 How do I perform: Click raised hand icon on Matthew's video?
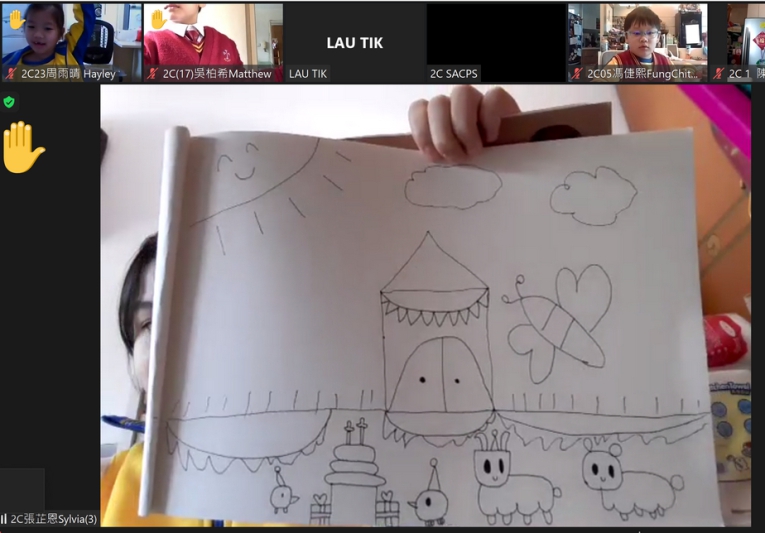pyautogui.click(x=157, y=19)
